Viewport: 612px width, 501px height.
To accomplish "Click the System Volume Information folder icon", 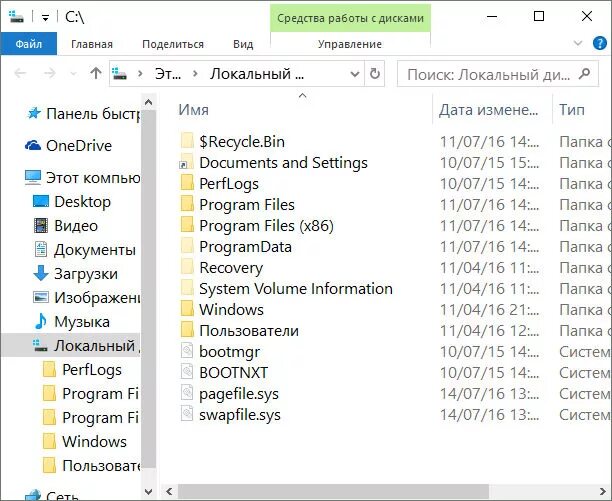I will 187,288.
